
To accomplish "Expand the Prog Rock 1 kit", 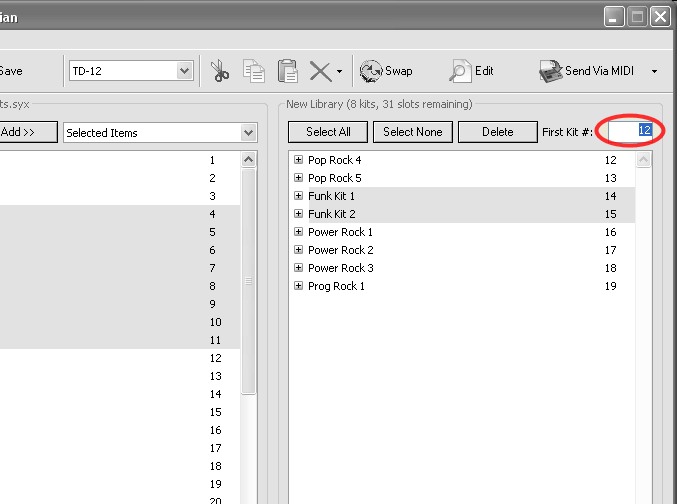I will pyautogui.click(x=298, y=286).
